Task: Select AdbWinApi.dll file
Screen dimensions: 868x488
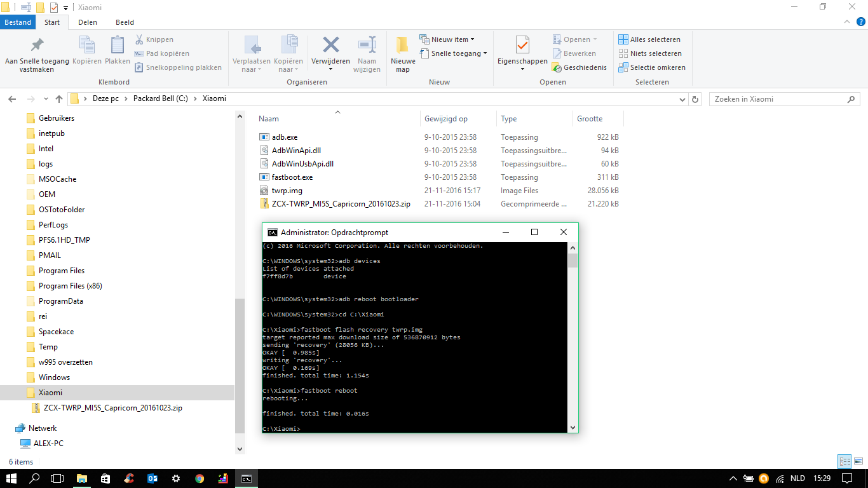Action: [x=296, y=151]
